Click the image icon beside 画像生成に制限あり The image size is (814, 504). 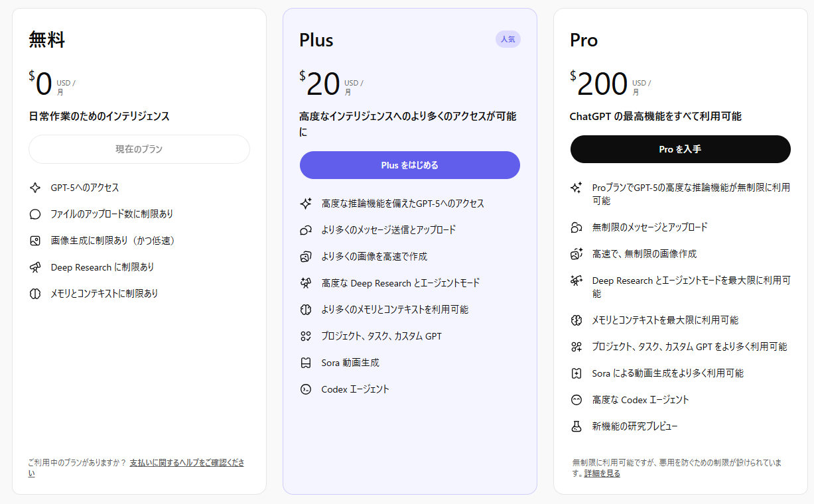point(35,241)
